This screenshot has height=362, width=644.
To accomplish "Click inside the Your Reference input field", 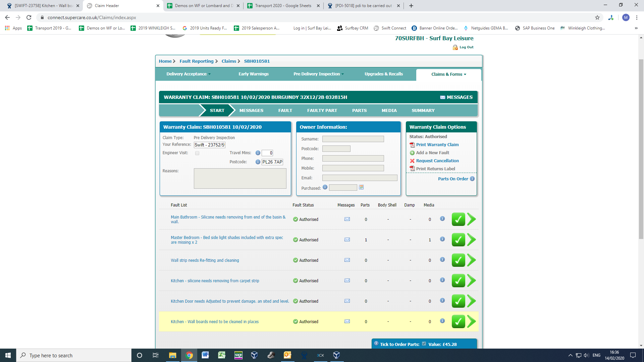I will (209, 145).
